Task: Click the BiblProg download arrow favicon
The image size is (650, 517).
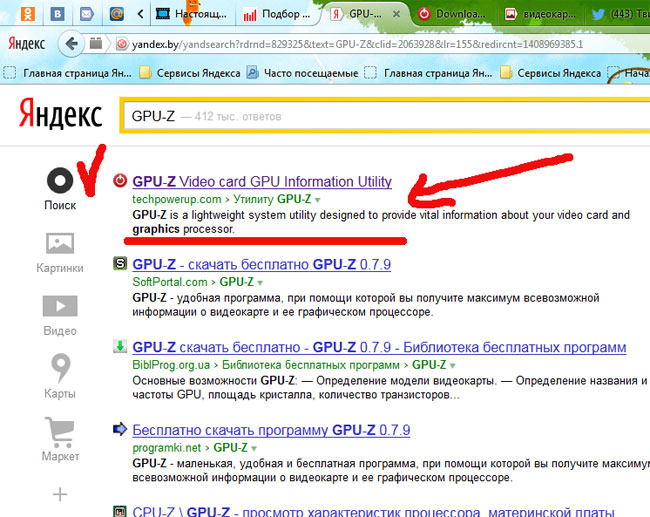Action: pos(120,346)
